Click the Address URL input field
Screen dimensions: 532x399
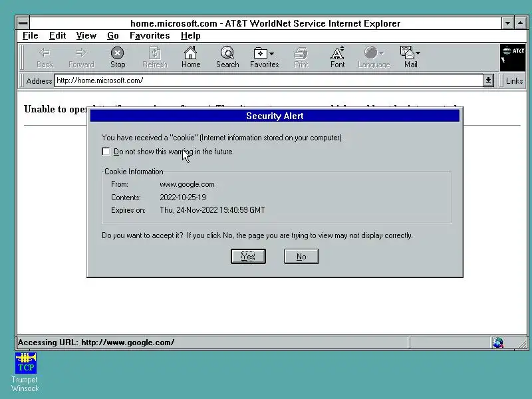point(269,80)
